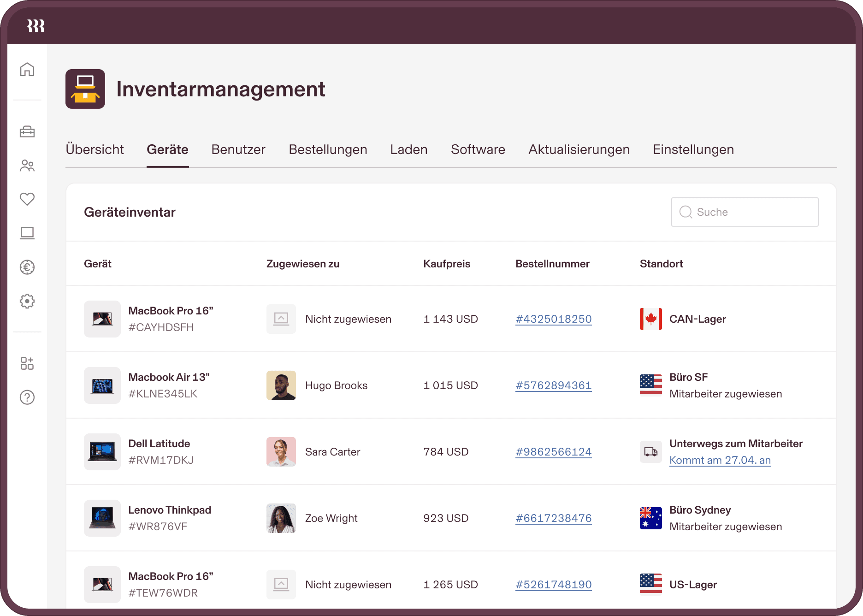Select the people icon in sidebar
This screenshot has height=616, width=863.
click(27, 166)
